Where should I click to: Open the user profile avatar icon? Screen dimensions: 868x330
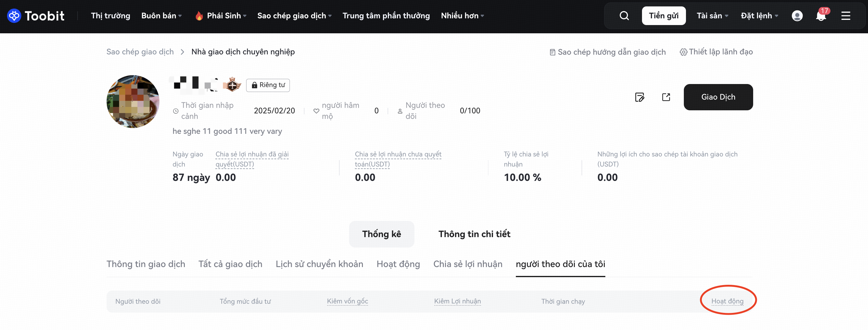[x=797, y=16]
